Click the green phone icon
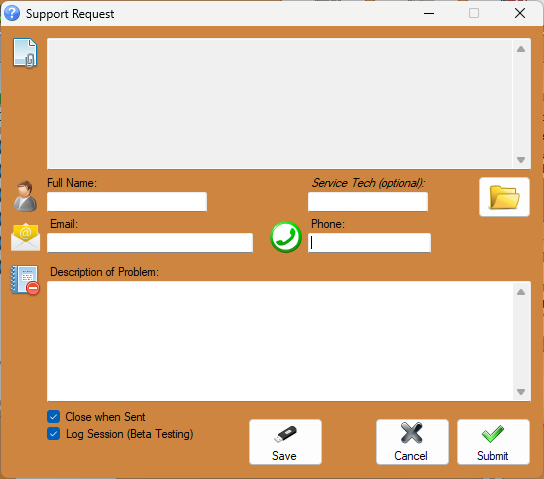Screen dimensions: 544x479 tap(286, 237)
